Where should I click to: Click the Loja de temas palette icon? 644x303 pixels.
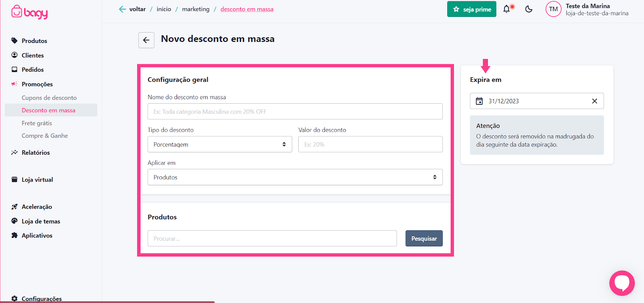(14, 221)
